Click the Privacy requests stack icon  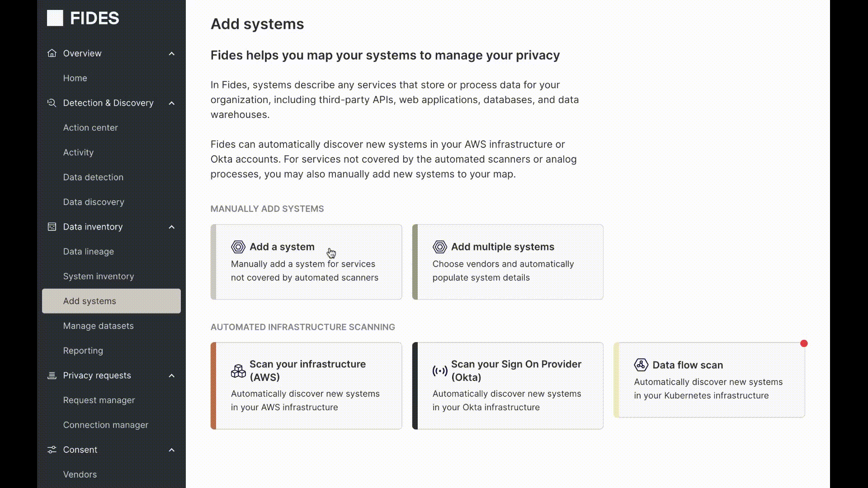tap(52, 375)
